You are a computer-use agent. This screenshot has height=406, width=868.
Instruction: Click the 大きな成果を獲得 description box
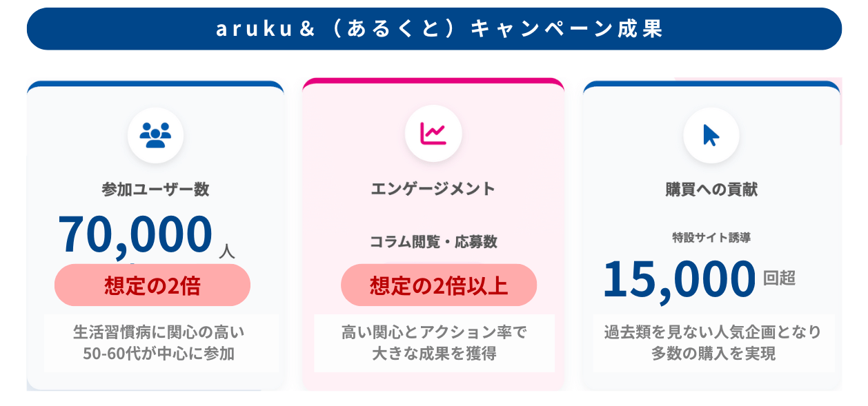434,343
